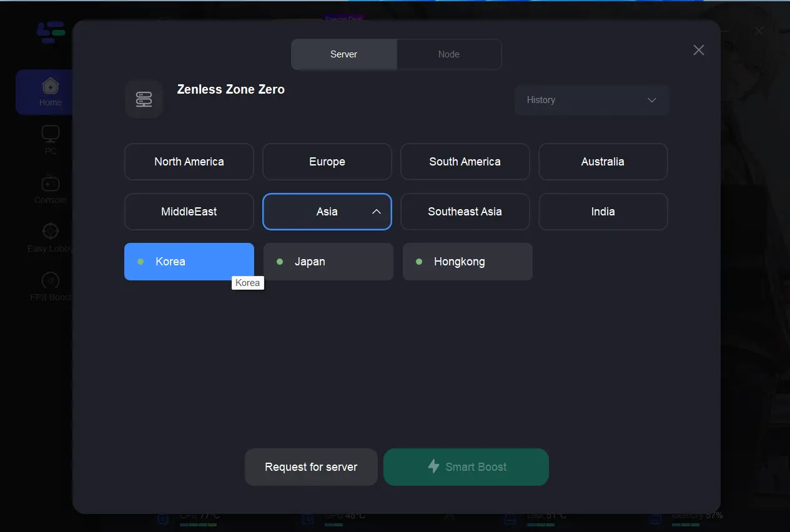Click the server icon beside Zenless Zone Zero

pos(144,99)
